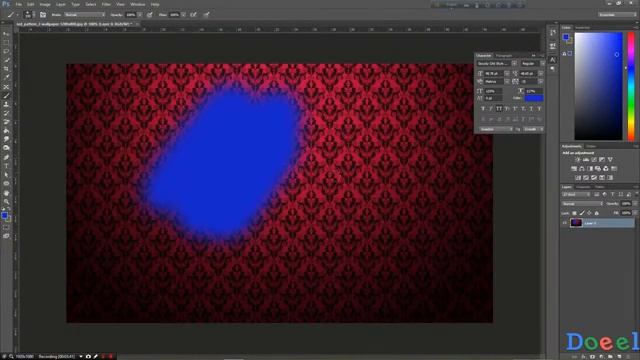The height and width of the screenshot is (360, 640).
Task: Select the Horizontal Type tool
Action: pyautogui.click(x=6, y=166)
